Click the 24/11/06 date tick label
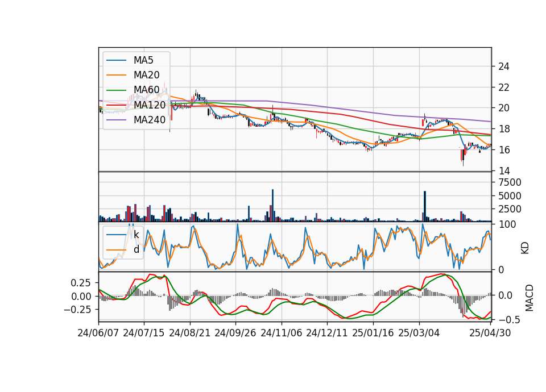 pyautogui.click(x=282, y=333)
